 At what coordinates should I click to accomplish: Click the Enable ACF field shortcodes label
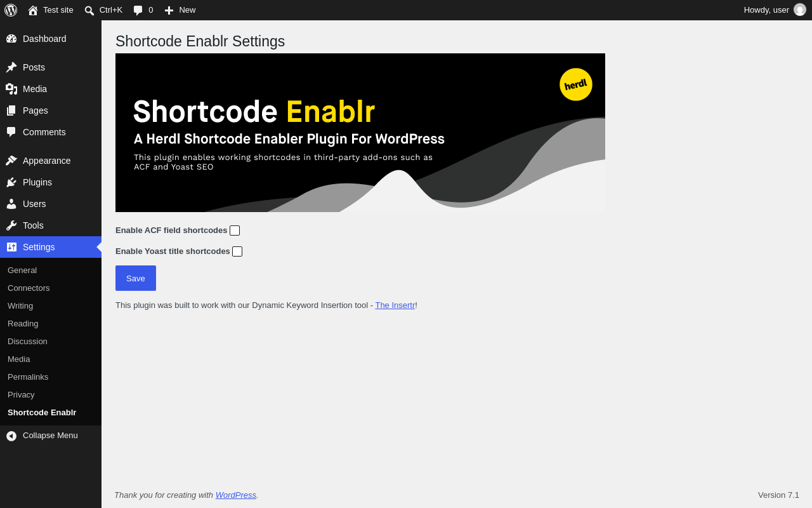point(171,230)
